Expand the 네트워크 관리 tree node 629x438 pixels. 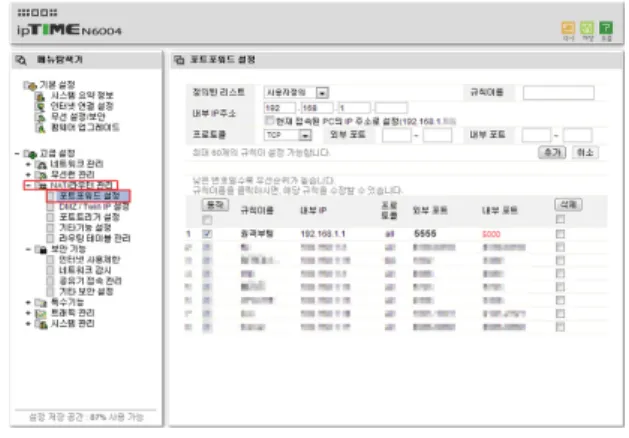(x=28, y=164)
